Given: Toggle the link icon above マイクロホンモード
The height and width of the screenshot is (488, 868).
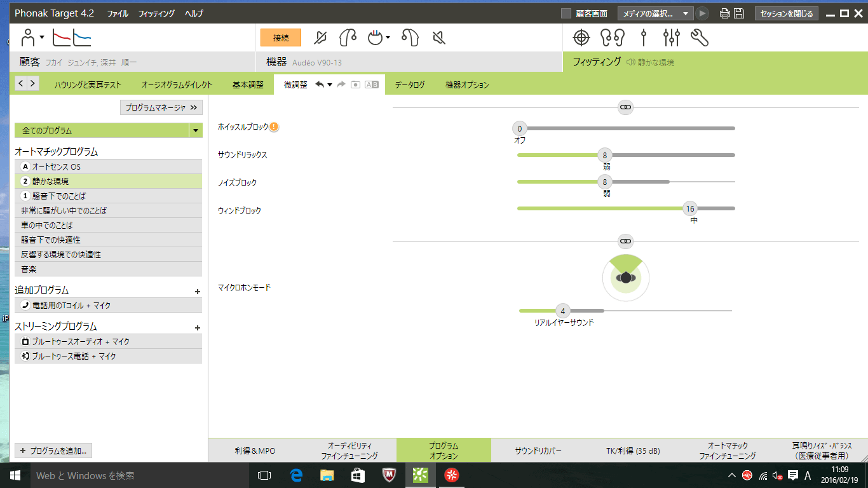Looking at the screenshot, I should click(x=626, y=241).
